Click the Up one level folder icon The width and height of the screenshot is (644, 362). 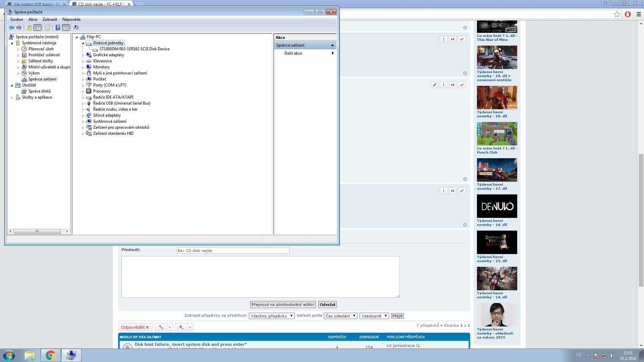click(x=30, y=27)
